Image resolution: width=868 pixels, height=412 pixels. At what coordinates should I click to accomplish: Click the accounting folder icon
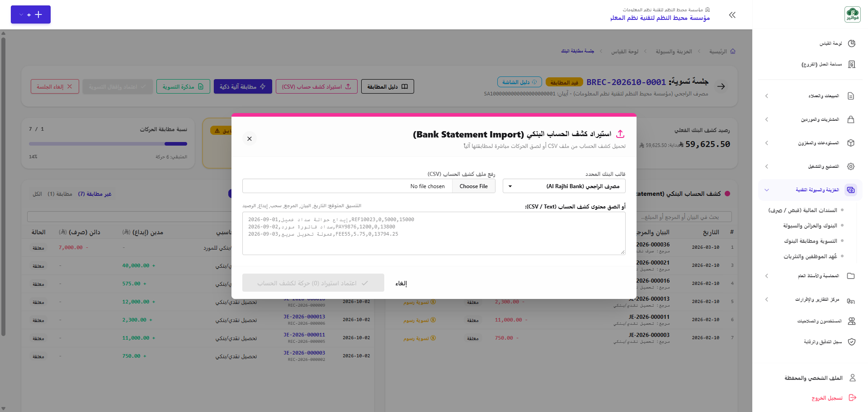coord(851,276)
